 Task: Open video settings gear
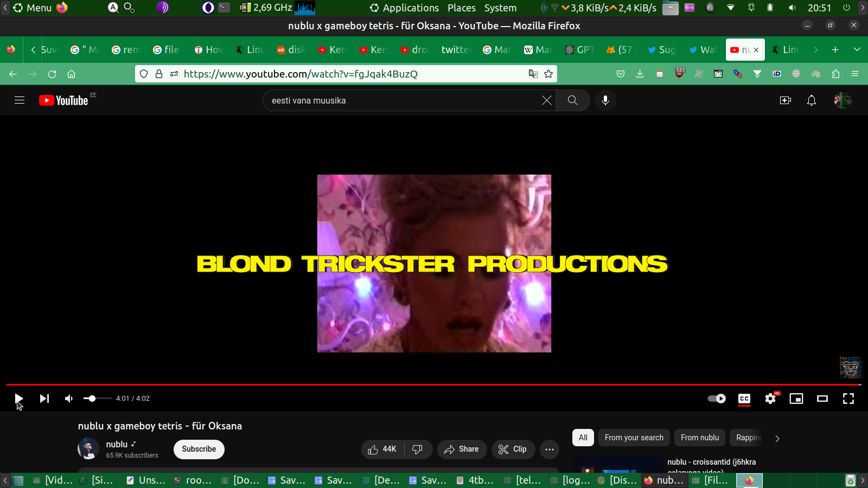(x=770, y=399)
